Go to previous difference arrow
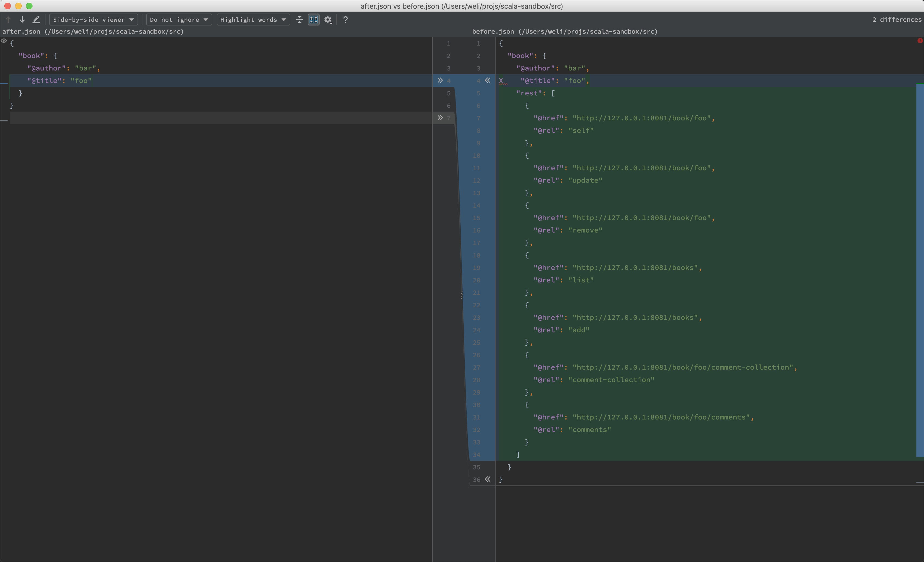Screen dimensions: 924x562 coord(8,20)
